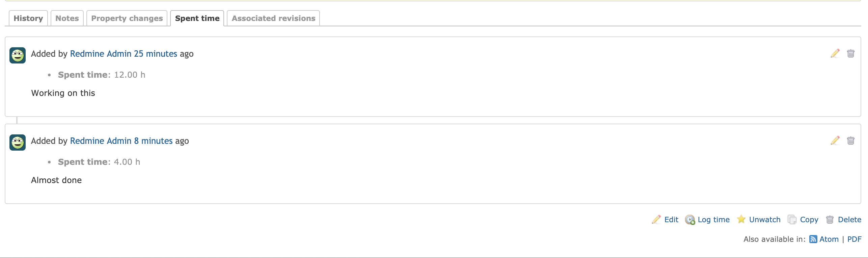The height and width of the screenshot is (258, 868).
Task: Open Redmine Admin link in first entry
Action: pos(101,54)
